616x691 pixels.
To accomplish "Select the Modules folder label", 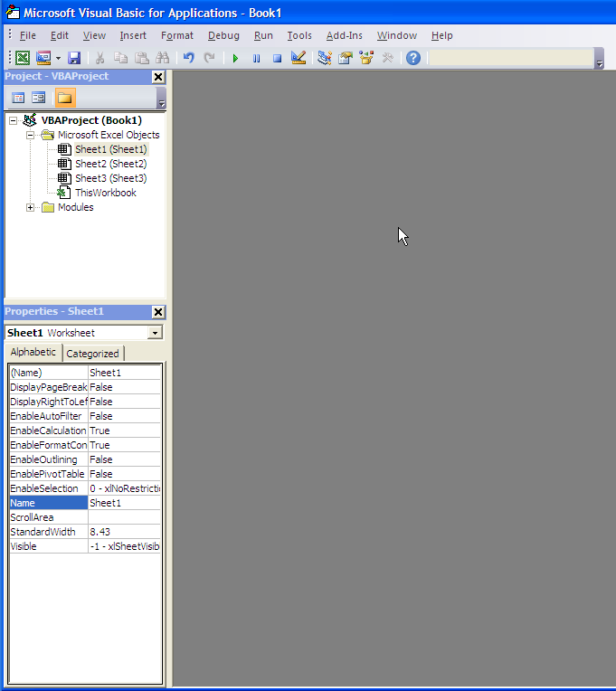I will point(75,207).
